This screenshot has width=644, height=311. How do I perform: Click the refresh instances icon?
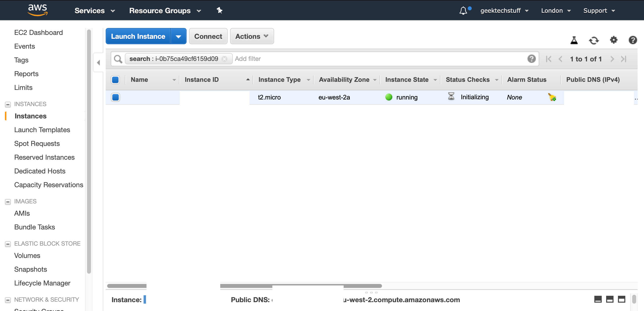click(x=594, y=40)
